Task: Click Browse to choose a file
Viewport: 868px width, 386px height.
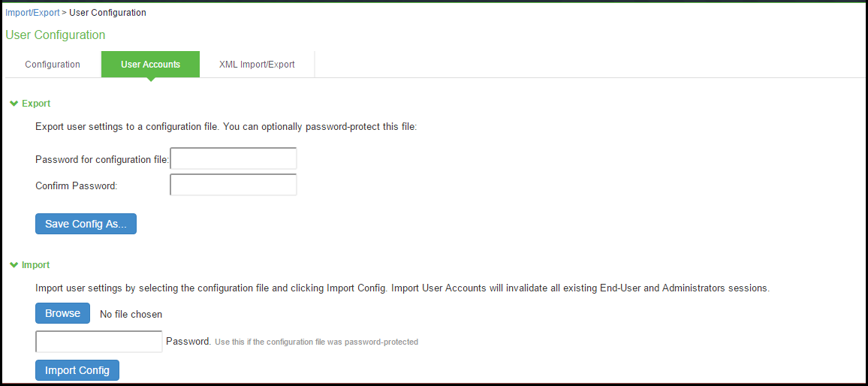Action: pos(62,313)
